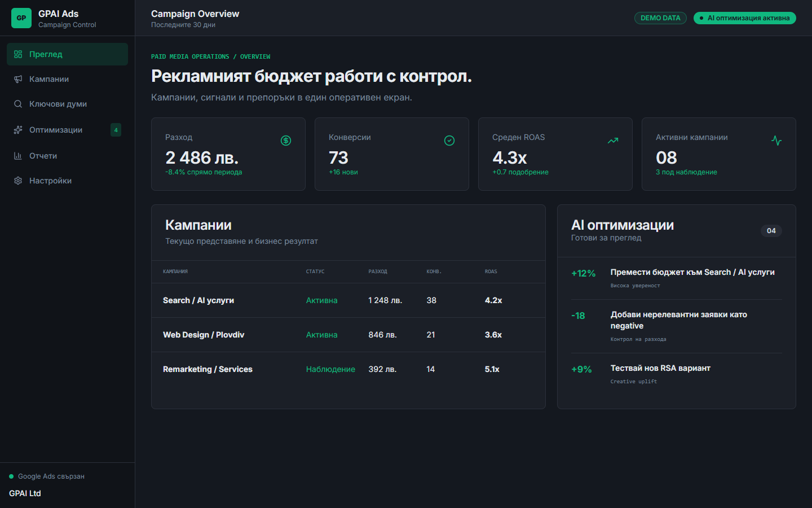Viewport: 812px width, 508px height.
Task: Open the Кампании sidebar section
Action: pyautogui.click(x=67, y=79)
